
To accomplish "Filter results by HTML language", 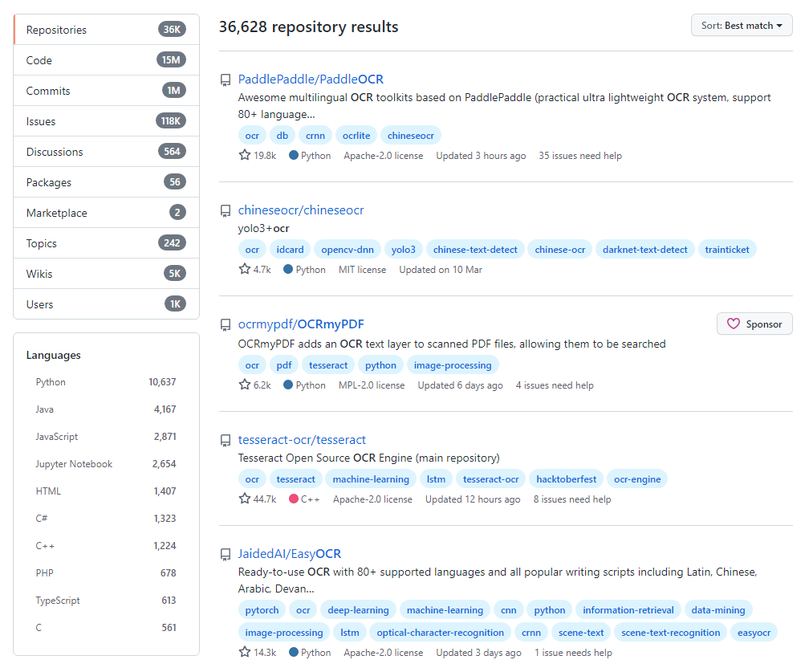I will point(106,491).
